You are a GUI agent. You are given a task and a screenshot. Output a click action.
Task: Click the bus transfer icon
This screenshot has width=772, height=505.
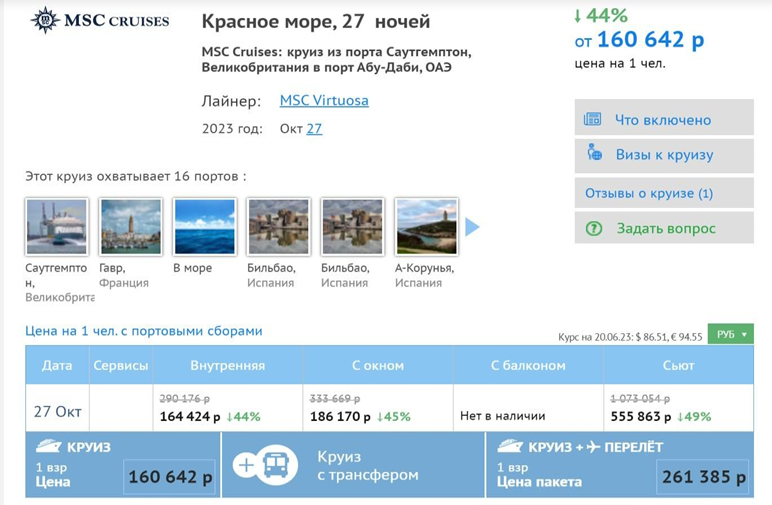(x=277, y=464)
